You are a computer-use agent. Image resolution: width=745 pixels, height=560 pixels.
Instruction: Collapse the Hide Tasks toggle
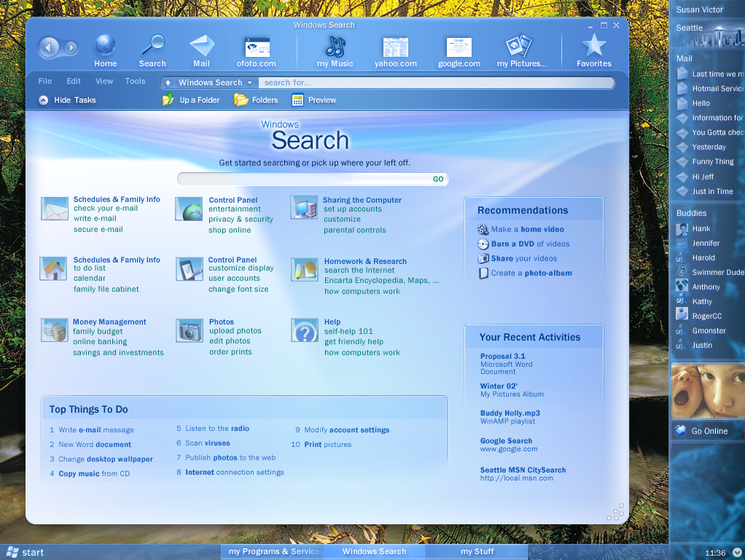point(67,100)
